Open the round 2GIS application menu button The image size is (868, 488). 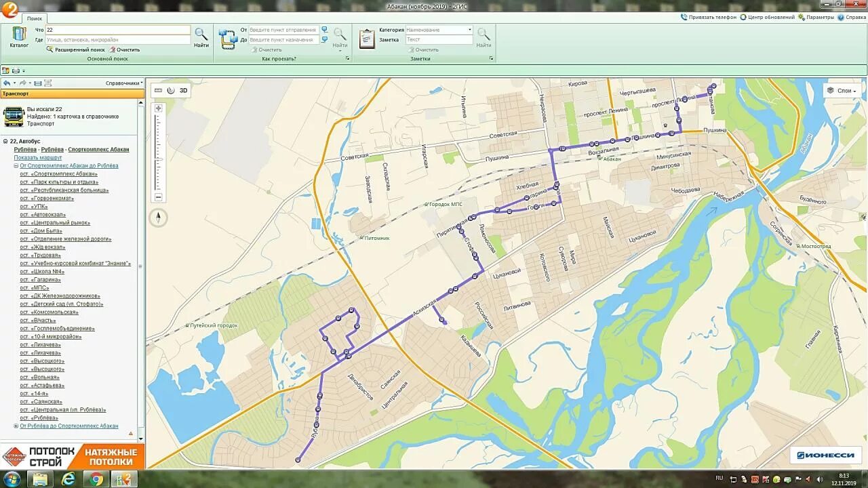pyautogui.click(x=9, y=11)
